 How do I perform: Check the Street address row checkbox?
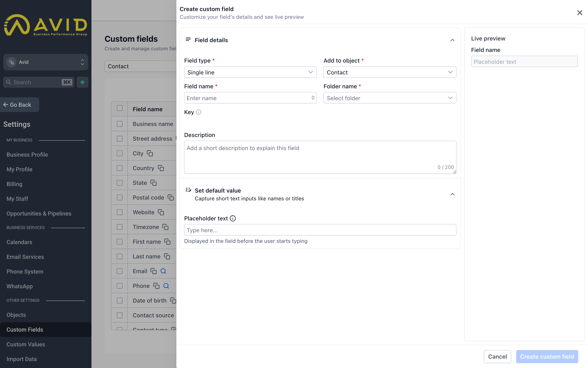point(120,139)
